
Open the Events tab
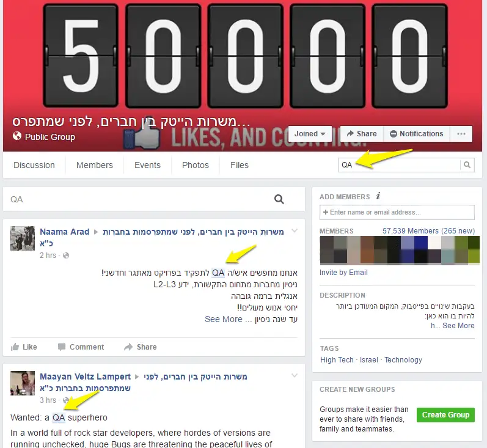147,165
